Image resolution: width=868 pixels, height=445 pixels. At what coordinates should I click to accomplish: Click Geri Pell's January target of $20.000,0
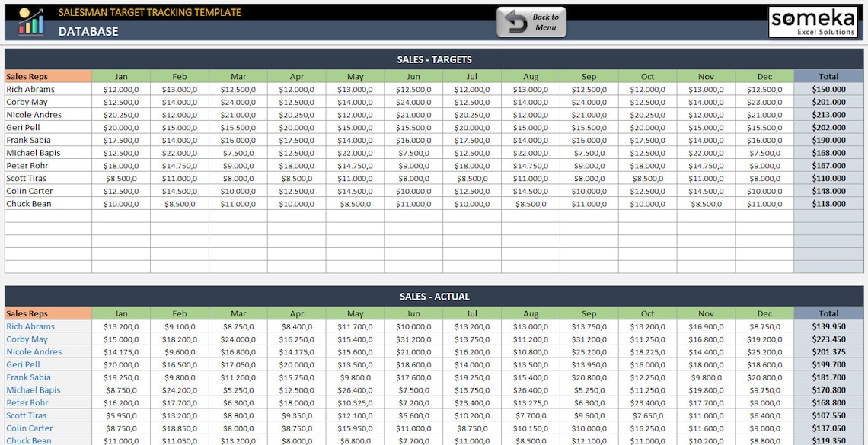pyautogui.click(x=121, y=127)
